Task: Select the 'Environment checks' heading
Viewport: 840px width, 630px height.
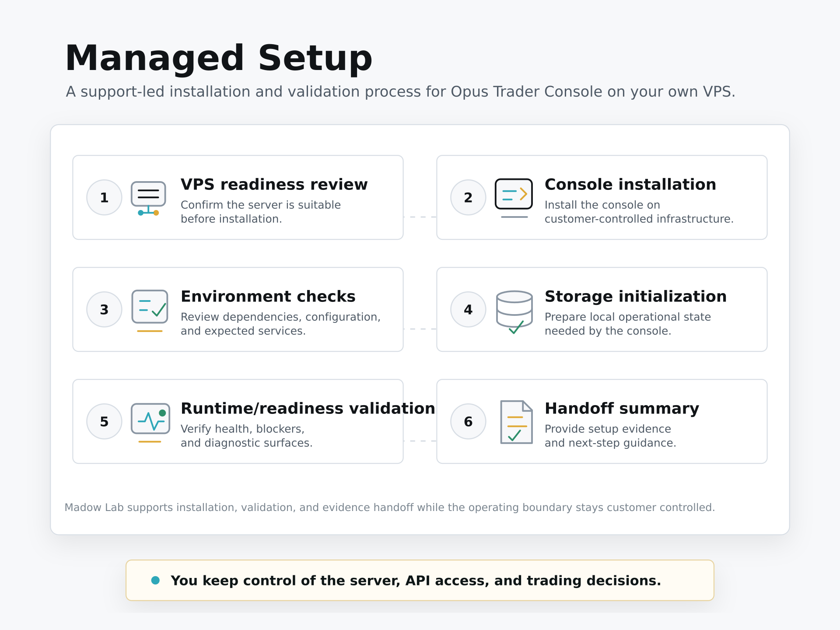Action: (268, 297)
